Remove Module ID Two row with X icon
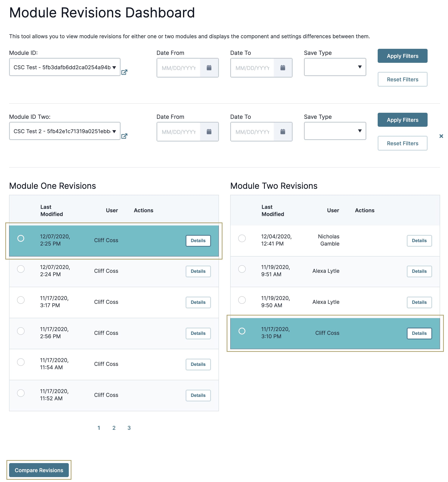448x482 pixels. coord(441,136)
